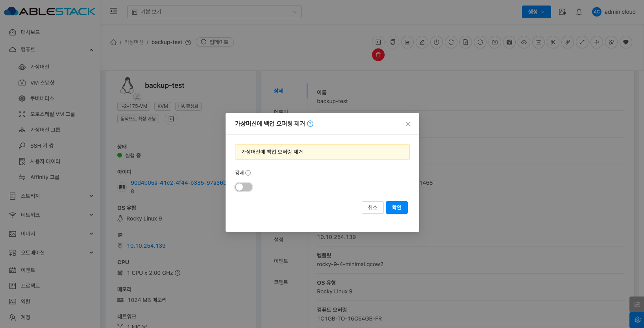Toggle the 강제 (force) switch
644x328 pixels.
[243, 187]
